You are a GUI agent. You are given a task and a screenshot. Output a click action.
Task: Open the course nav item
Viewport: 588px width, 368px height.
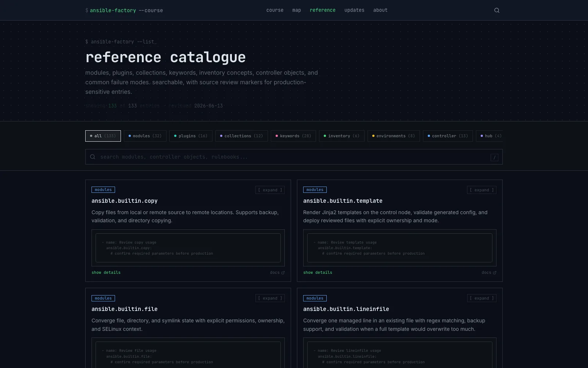pos(275,10)
